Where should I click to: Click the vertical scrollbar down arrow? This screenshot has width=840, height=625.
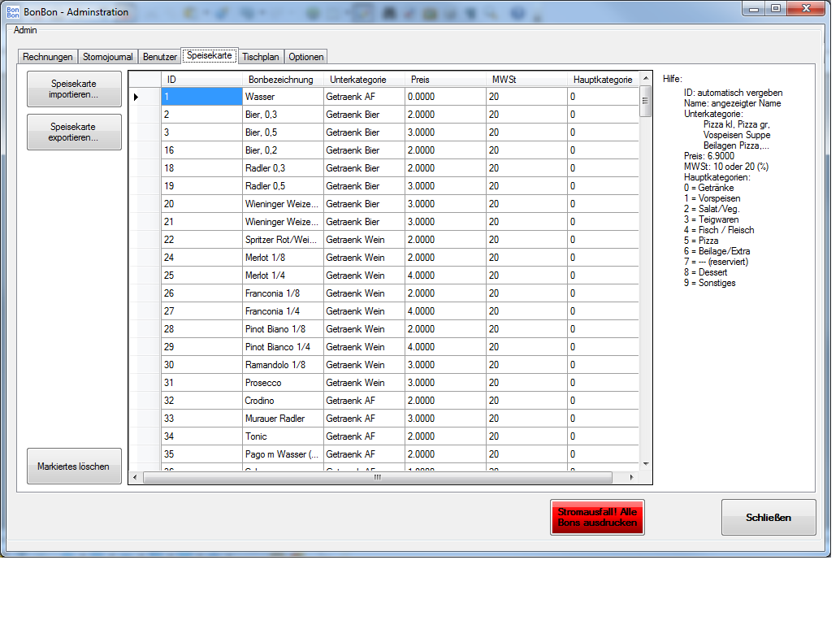(646, 463)
